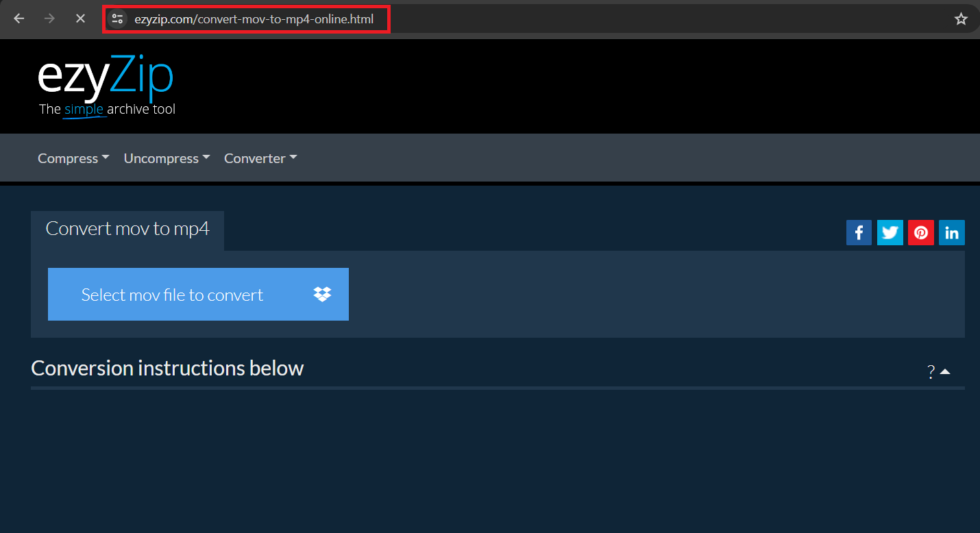Open the Dropbox file picker icon

tap(322, 294)
